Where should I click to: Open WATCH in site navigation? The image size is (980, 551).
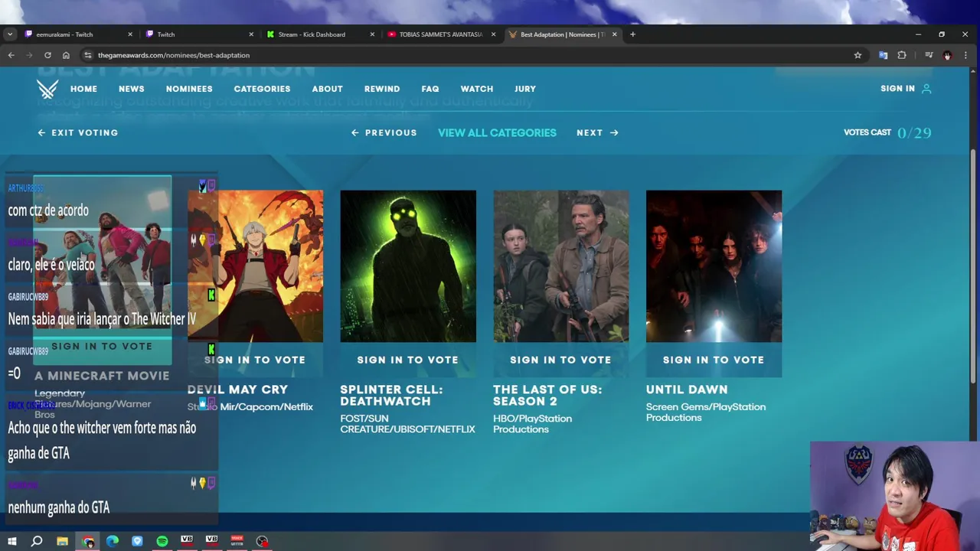click(x=477, y=89)
